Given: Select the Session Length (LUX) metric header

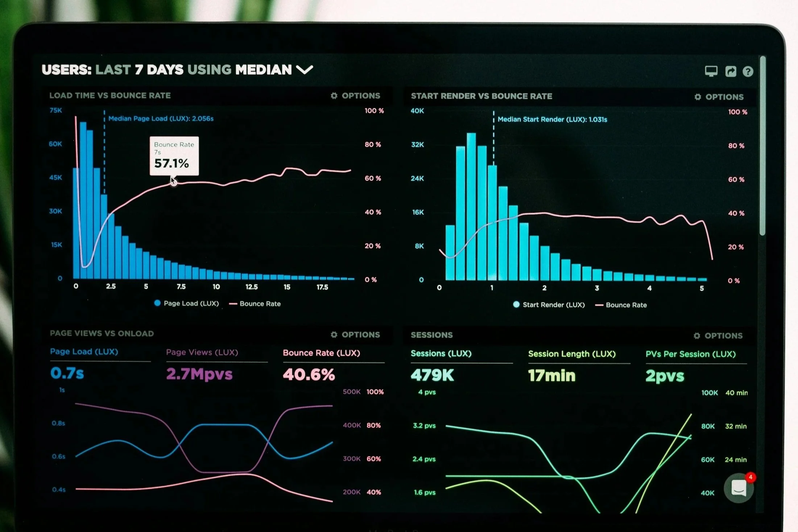Looking at the screenshot, I should (x=572, y=354).
